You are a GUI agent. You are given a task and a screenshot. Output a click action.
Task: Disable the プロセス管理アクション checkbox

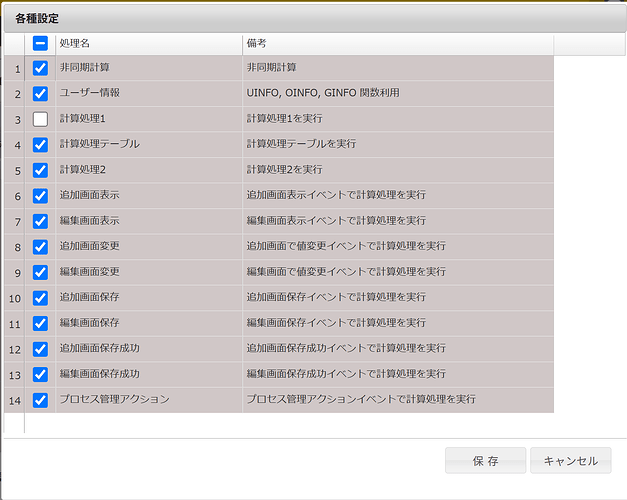(40, 400)
